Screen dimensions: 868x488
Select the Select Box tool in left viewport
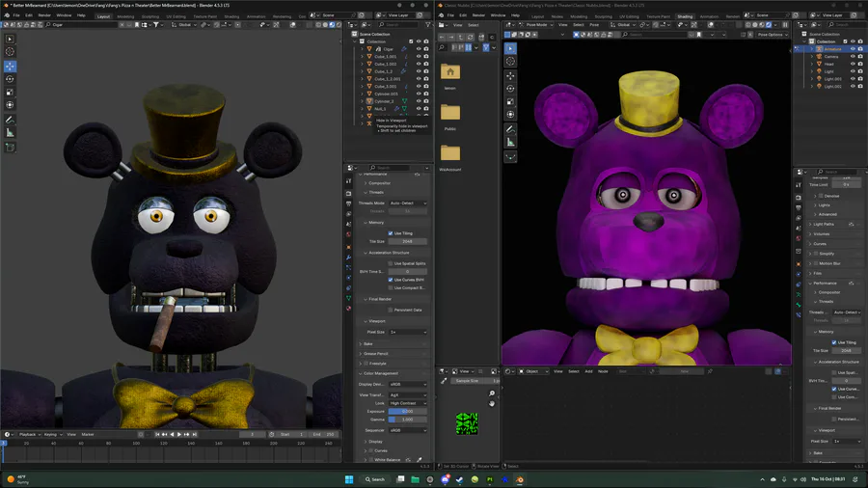10,39
